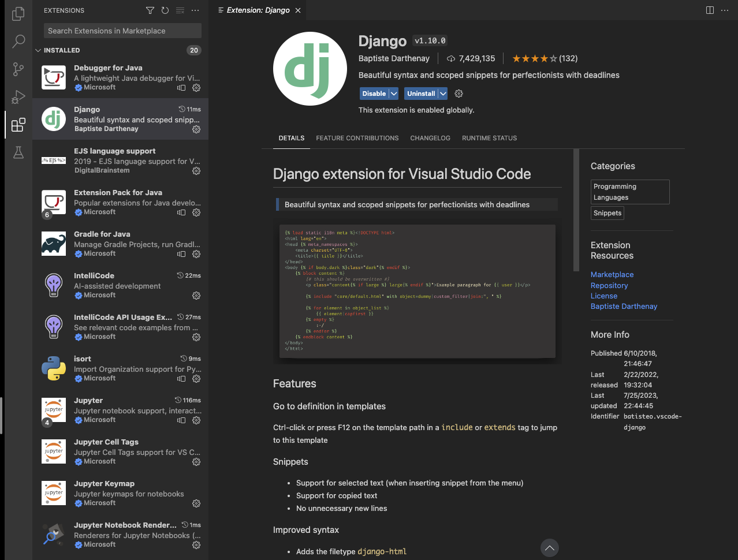Open the Source Control view
738x560 pixels.
(18, 69)
